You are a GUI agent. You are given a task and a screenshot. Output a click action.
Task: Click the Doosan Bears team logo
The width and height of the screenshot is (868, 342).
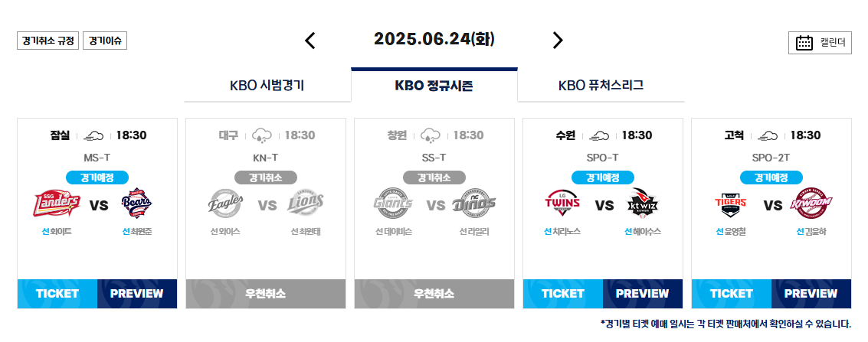[136, 204]
